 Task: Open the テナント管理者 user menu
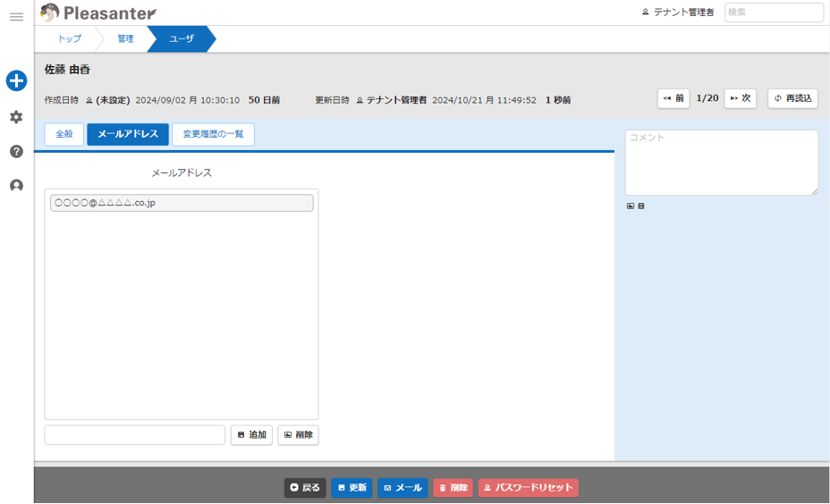pos(678,13)
